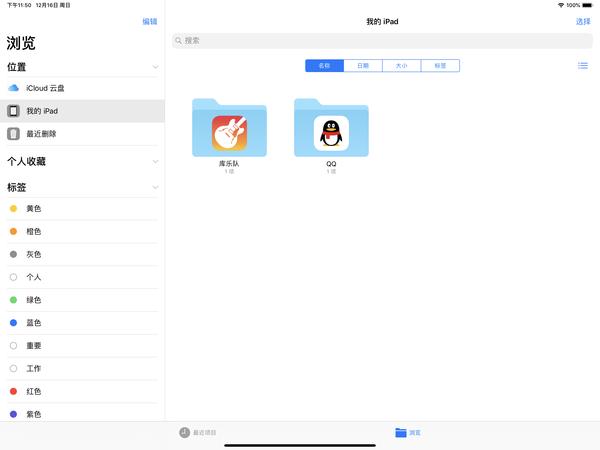Open iCloud 云盘 location
The width and height of the screenshot is (600, 450).
(x=82, y=88)
